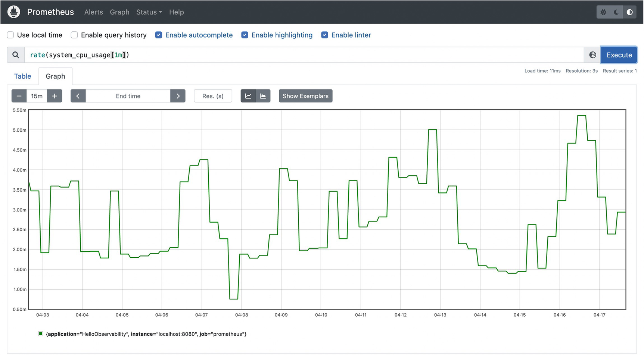Open the Status dropdown menu

tap(149, 12)
